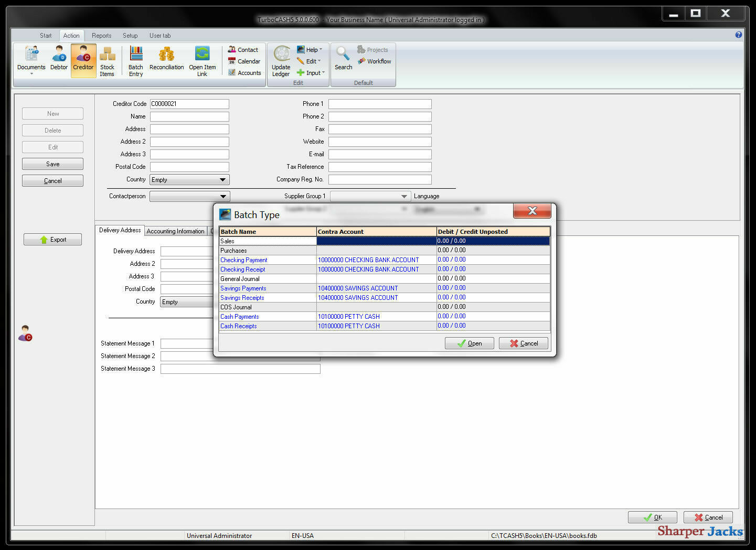Click the OK button at bottom
756x550 pixels.
click(653, 517)
